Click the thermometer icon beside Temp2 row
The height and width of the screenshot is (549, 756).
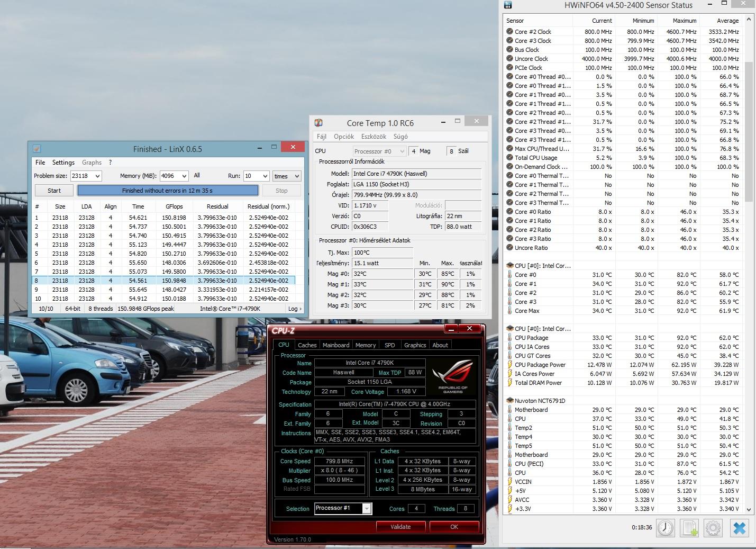510,428
